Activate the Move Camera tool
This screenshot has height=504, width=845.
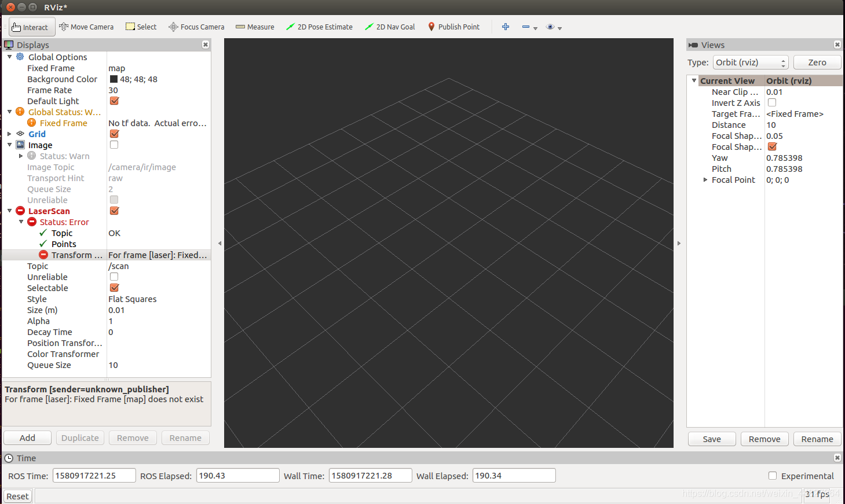tap(86, 27)
